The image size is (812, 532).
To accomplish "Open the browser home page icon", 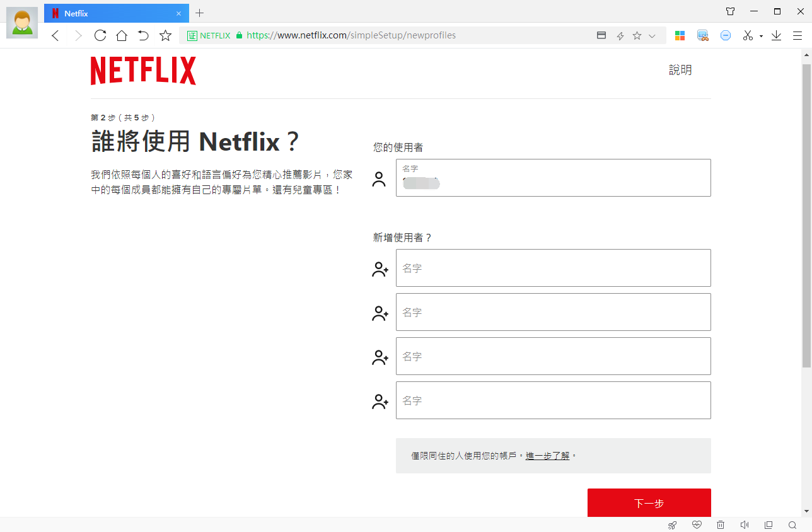I will click(122, 36).
